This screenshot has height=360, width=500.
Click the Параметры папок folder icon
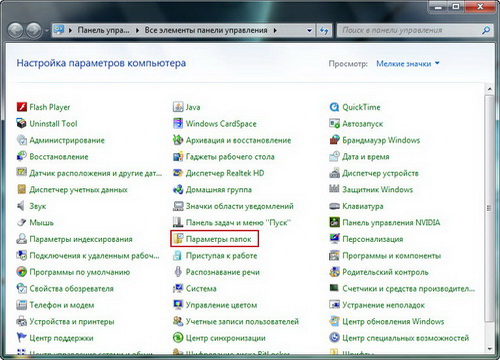[x=178, y=239]
